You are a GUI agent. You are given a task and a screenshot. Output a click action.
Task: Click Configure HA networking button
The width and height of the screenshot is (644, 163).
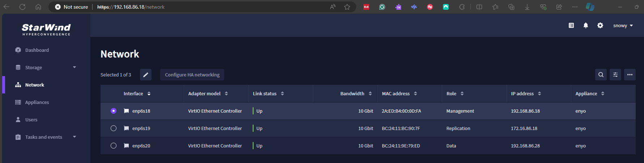click(x=192, y=75)
